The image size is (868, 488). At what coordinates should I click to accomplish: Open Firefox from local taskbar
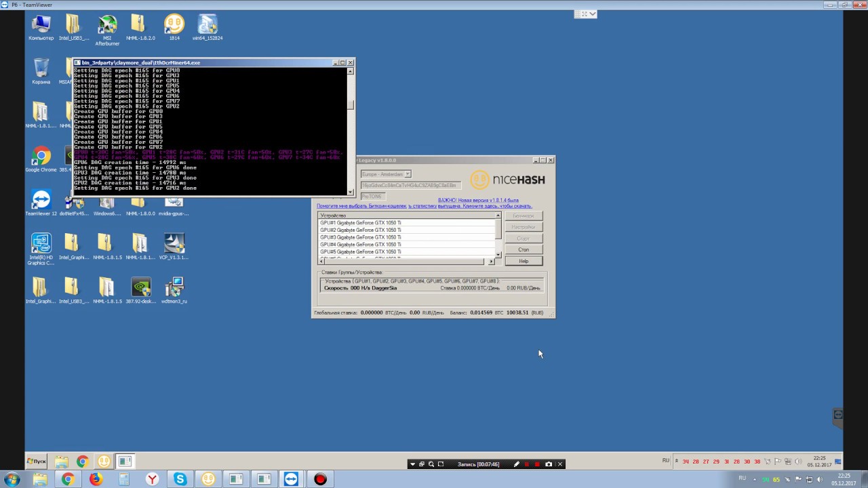[x=96, y=479]
